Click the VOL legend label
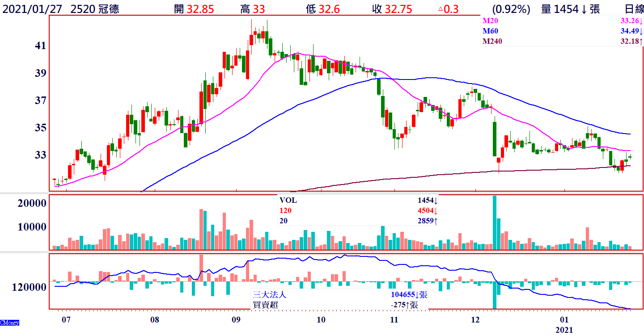This screenshot has height=335, width=644. (288, 201)
